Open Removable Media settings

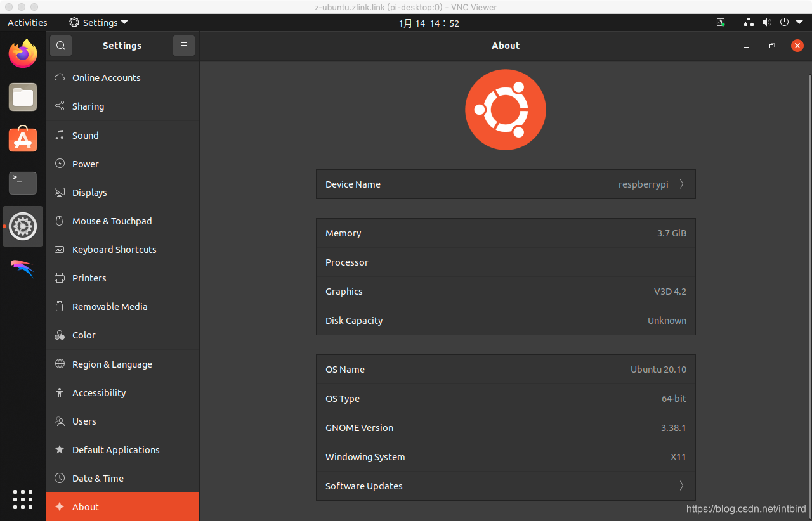[122, 306]
